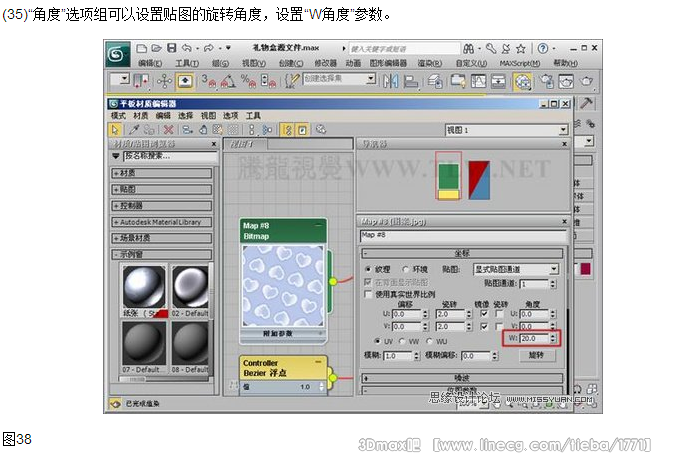680x462 pixels.
Task: Open the 材质 menu in material editor
Action: 141,115
